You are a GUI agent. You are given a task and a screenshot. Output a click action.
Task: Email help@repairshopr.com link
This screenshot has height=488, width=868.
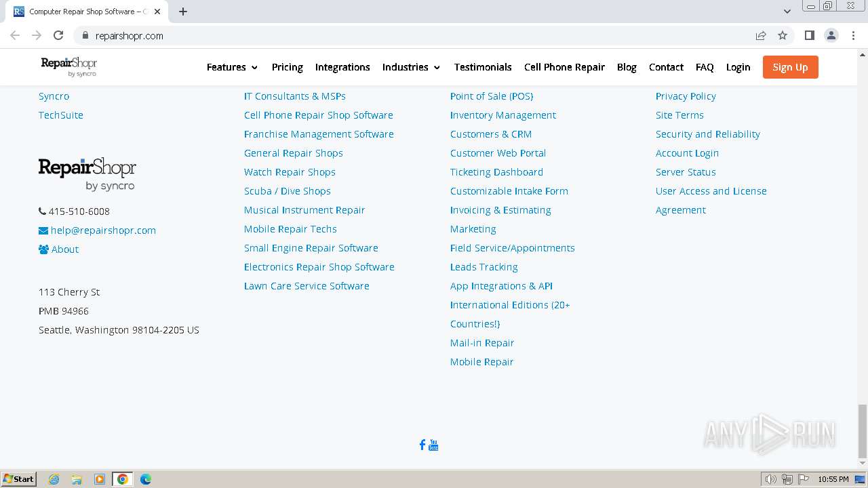click(x=103, y=230)
